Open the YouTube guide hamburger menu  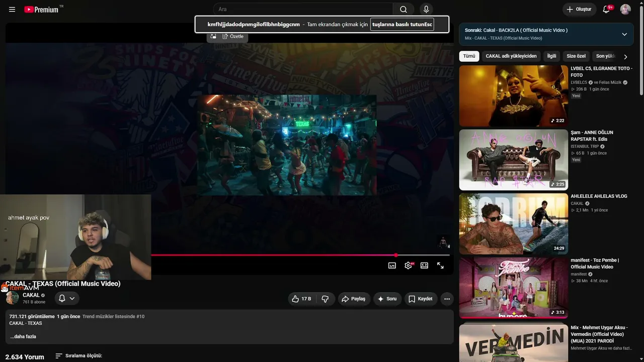[x=12, y=10]
